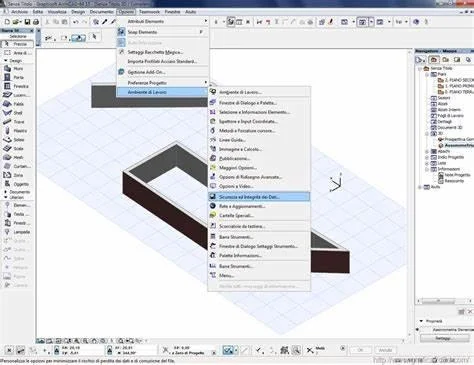The image size is (474, 365).
Task: Click the Print toolbar icon
Action: tap(36, 22)
